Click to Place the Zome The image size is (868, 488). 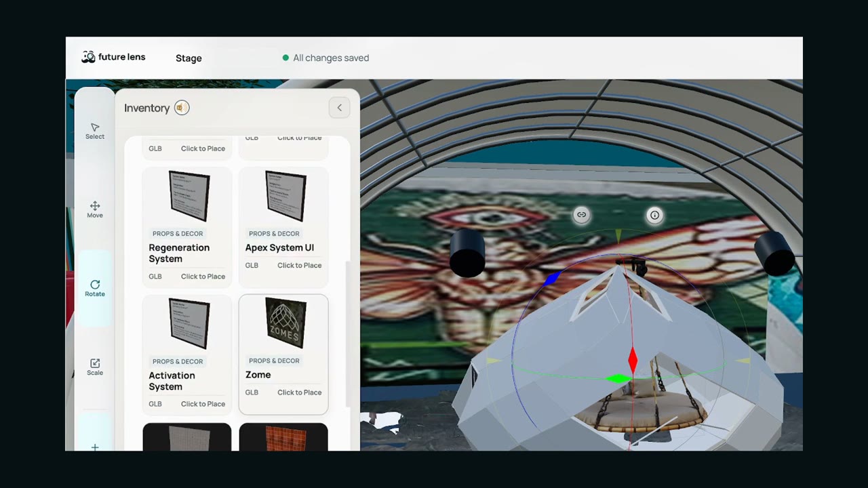click(x=299, y=392)
